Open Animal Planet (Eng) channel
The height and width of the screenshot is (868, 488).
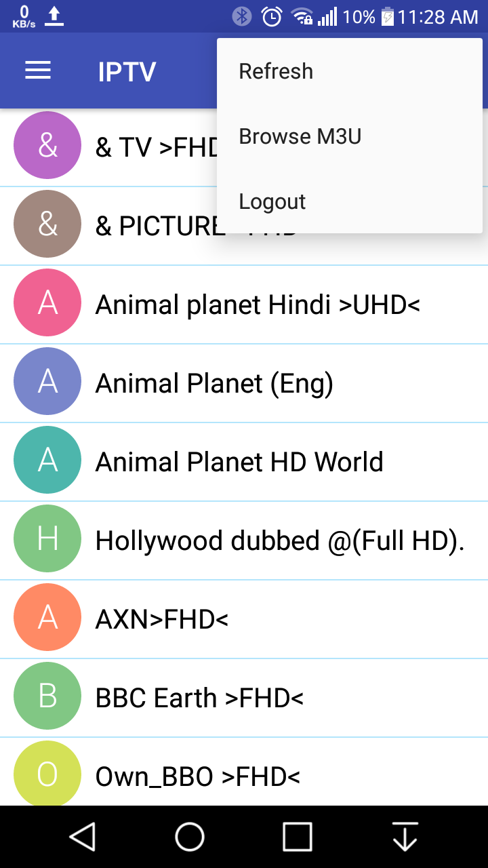(244, 383)
